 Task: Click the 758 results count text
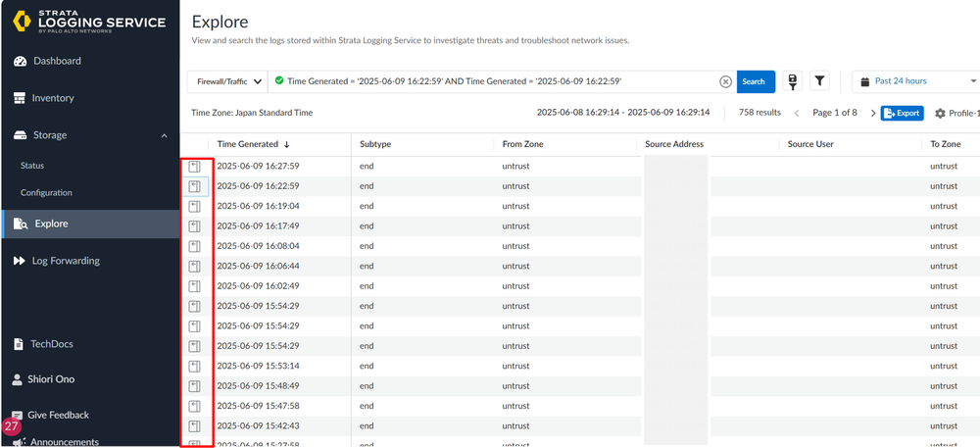[x=759, y=113]
